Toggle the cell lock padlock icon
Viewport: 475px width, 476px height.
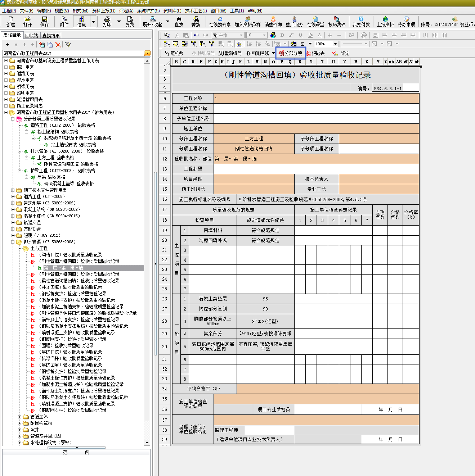click(238, 44)
